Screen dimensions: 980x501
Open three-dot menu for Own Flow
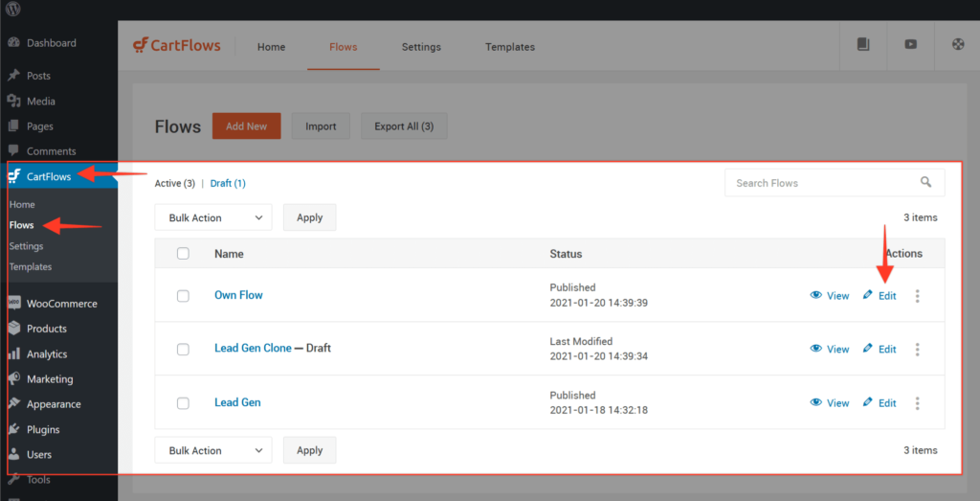(917, 296)
